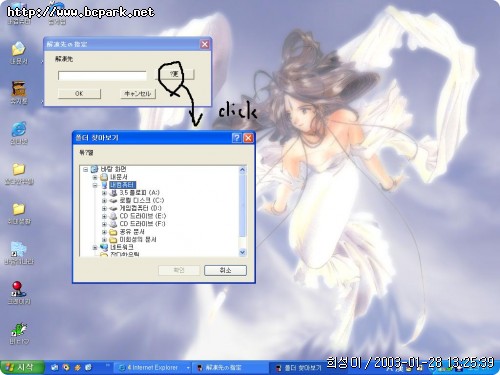Select the (D:) drive in tree
The height and width of the screenshot is (375, 500).
(x=140, y=208)
